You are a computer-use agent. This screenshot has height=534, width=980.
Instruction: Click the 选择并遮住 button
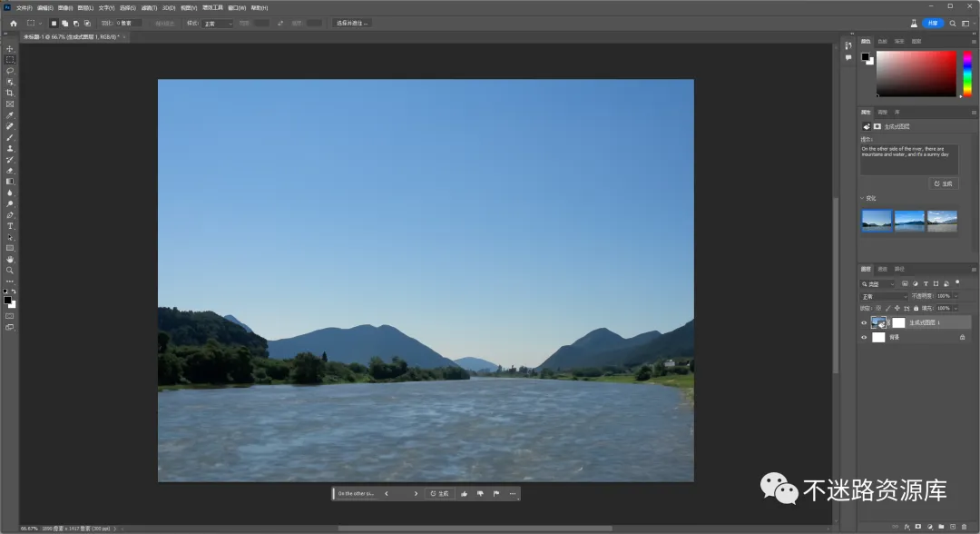[x=352, y=23]
